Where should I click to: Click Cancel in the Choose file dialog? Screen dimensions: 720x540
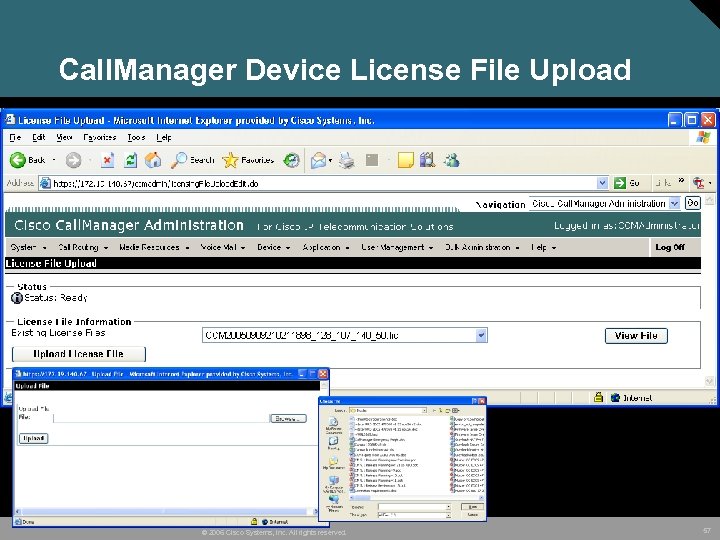tap(472, 515)
